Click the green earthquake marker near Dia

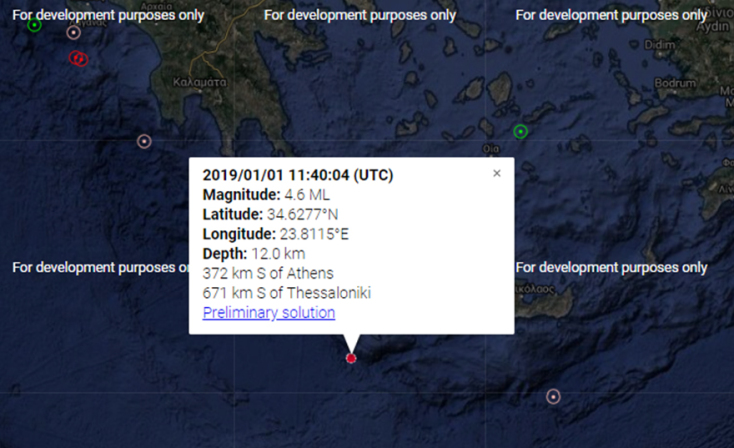coord(520,132)
